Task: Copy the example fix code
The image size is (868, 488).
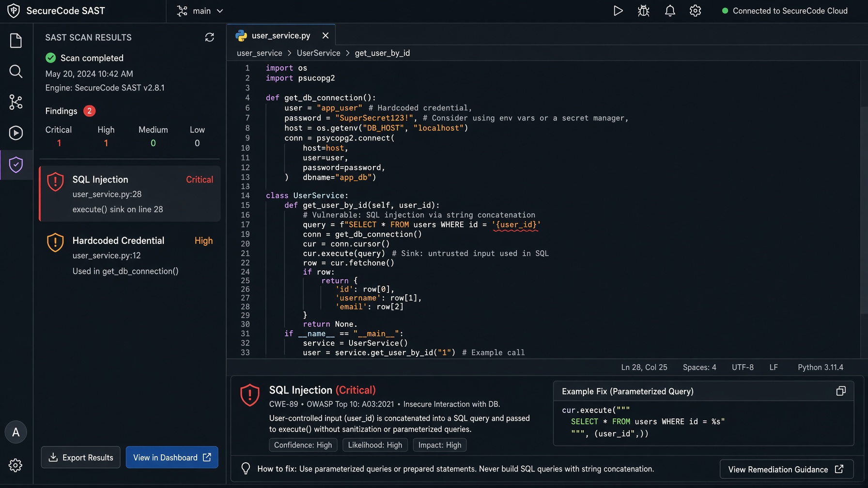Action: (841, 391)
